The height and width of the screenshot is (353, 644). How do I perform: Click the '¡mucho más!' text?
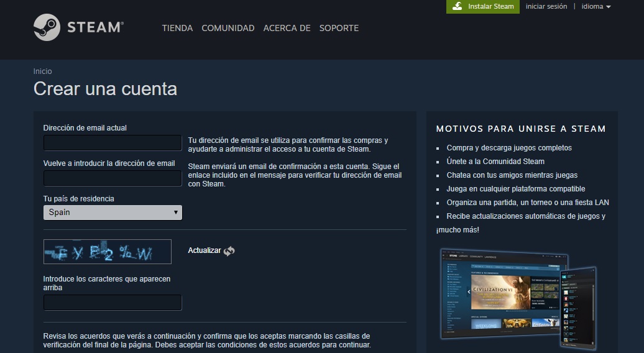click(458, 230)
